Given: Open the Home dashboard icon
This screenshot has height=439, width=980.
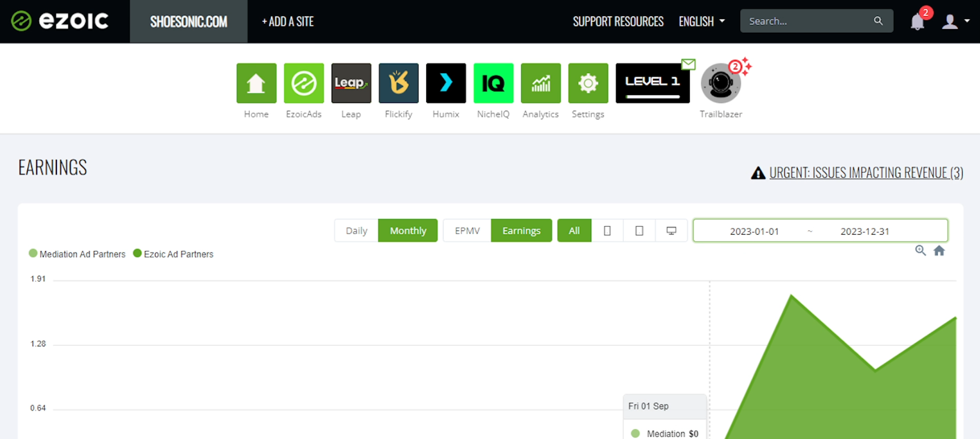Looking at the screenshot, I should (x=256, y=83).
